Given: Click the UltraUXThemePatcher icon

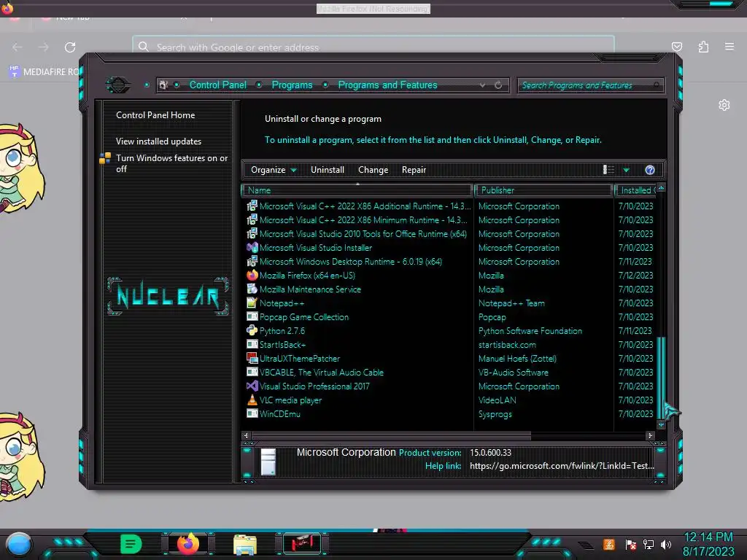Looking at the screenshot, I should tap(252, 358).
